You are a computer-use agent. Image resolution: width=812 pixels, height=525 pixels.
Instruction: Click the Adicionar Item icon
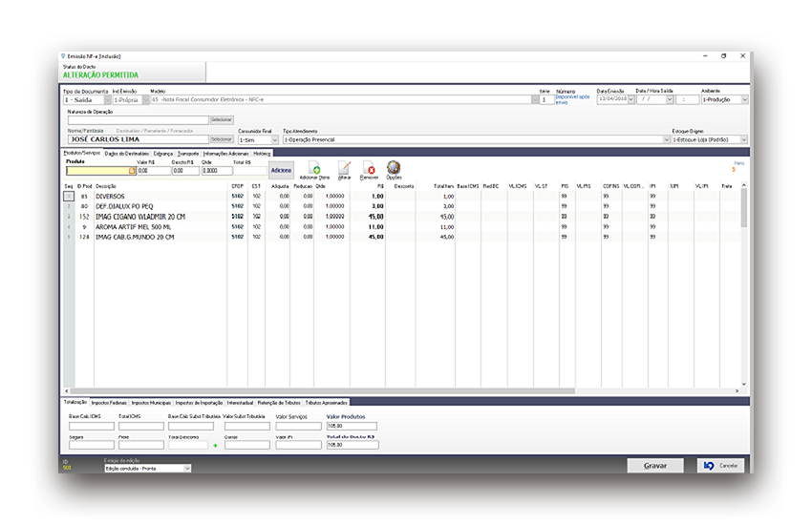pyautogui.click(x=314, y=168)
